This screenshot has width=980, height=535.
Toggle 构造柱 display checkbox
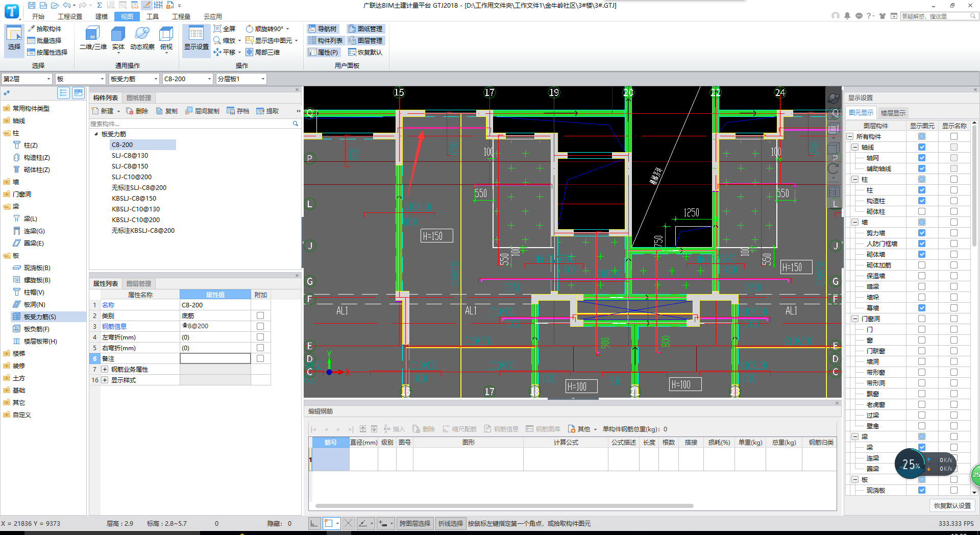921,201
